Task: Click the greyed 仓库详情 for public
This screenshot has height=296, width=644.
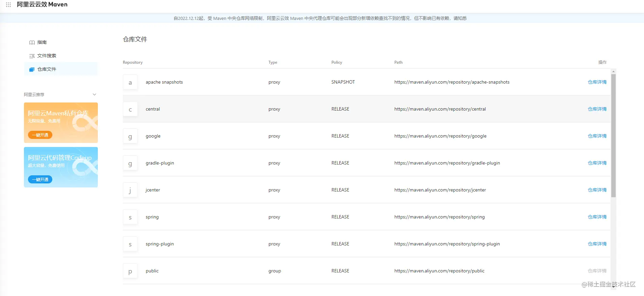Action: click(597, 271)
